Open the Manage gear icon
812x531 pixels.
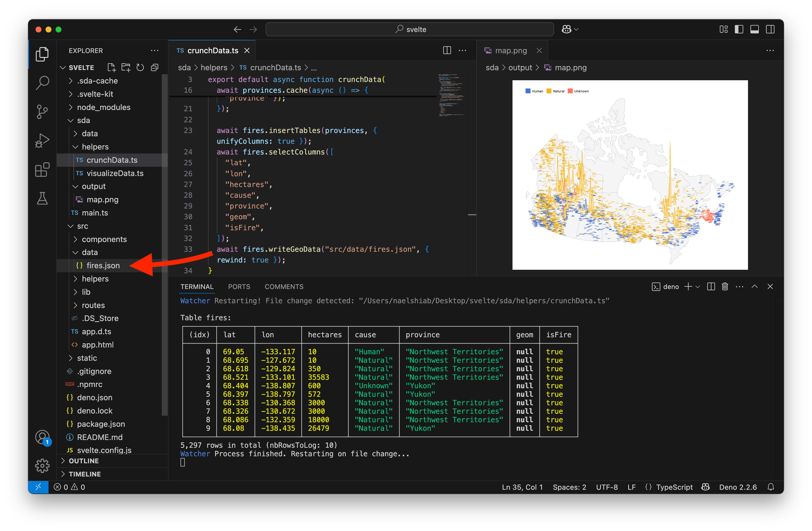click(x=42, y=465)
